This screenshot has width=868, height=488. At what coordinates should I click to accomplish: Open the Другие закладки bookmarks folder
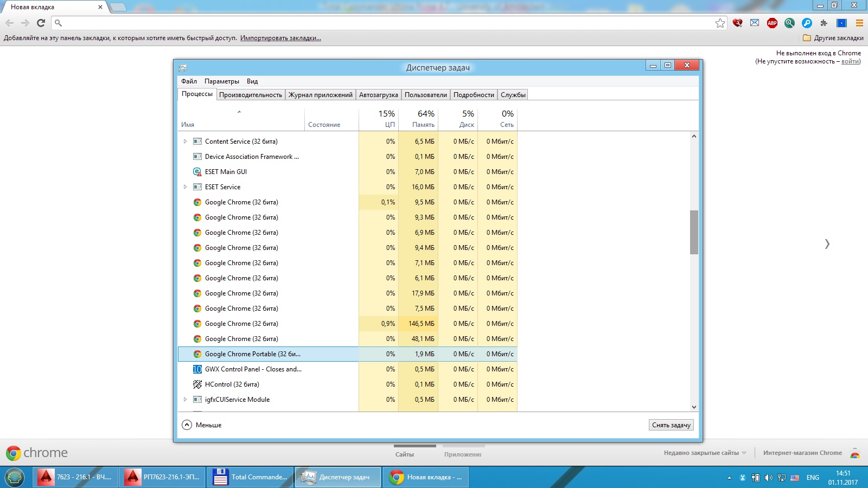(833, 38)
